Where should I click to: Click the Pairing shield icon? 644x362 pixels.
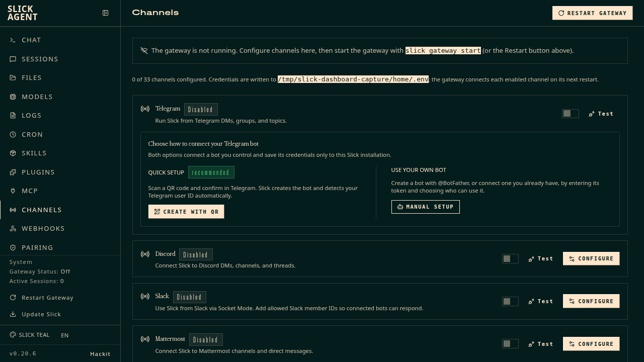pos(13,248)
